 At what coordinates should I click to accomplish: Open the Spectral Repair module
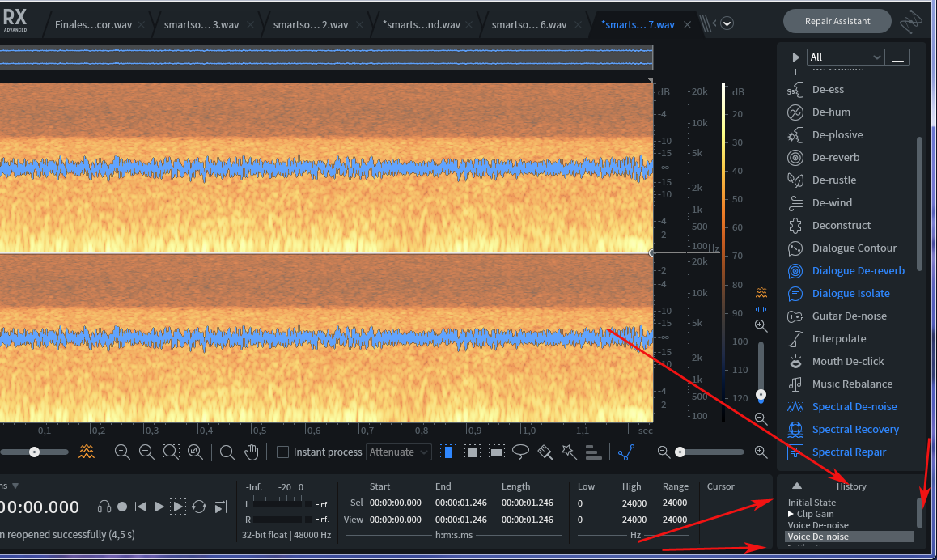[849, 453]
